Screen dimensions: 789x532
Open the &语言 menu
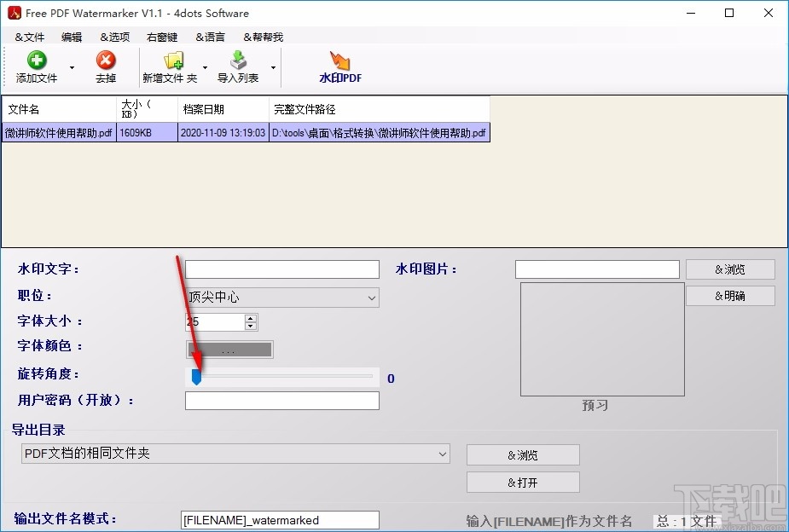pos(211,38)
